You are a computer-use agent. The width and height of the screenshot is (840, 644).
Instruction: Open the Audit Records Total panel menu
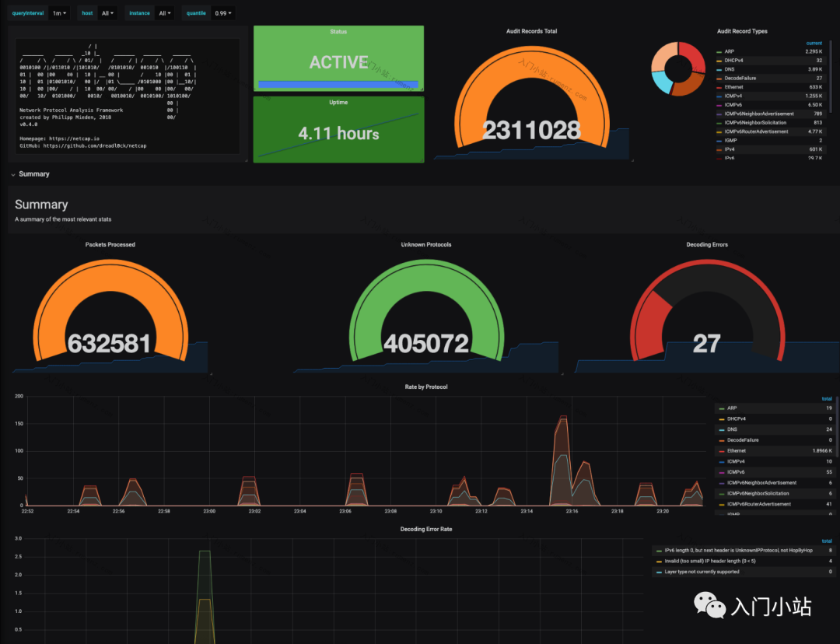coord(531,31)
